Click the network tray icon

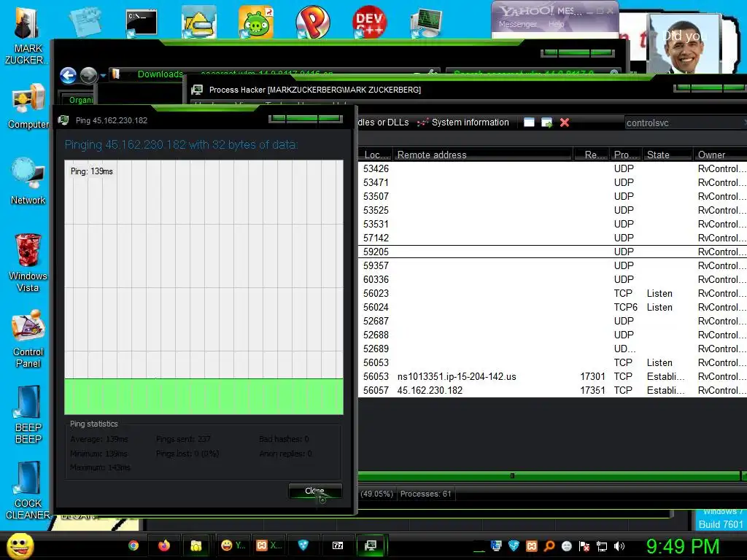(x=602, y=546)
